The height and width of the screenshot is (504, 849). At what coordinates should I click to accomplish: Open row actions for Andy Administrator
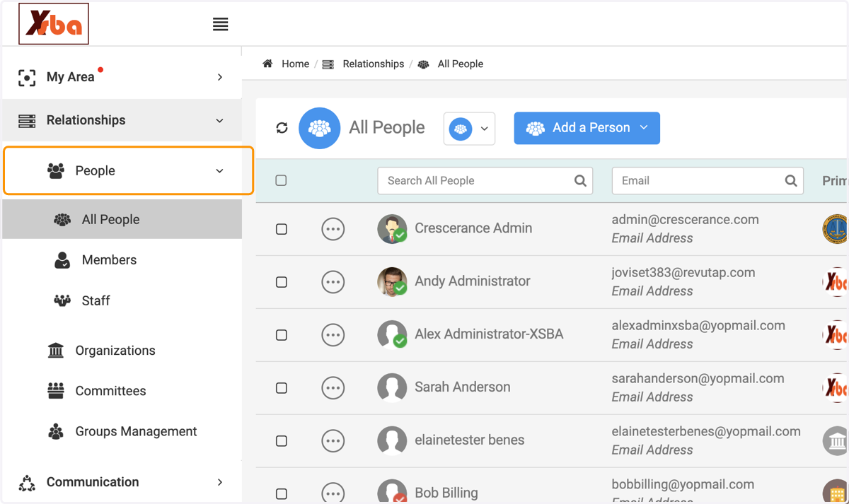click(333, 282)
